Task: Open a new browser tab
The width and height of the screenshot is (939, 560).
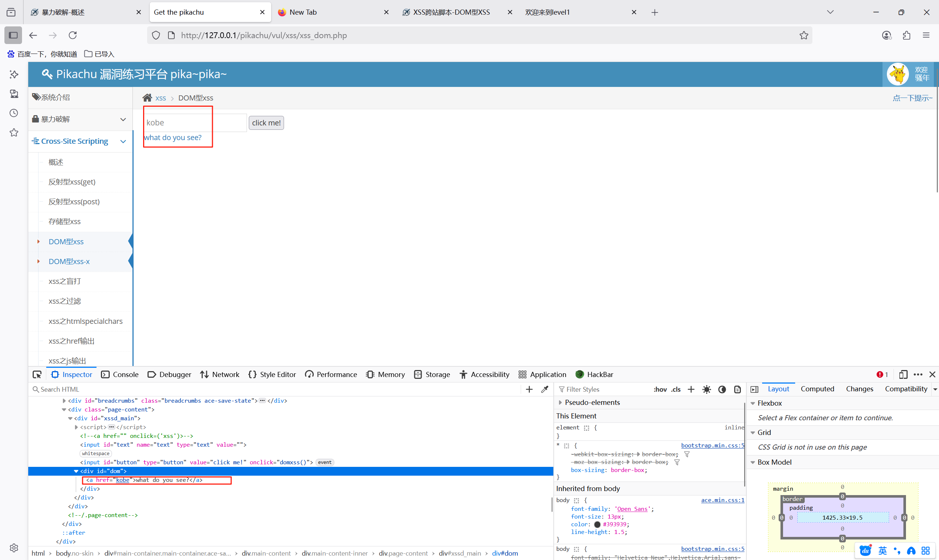Action: click(655, 12)
